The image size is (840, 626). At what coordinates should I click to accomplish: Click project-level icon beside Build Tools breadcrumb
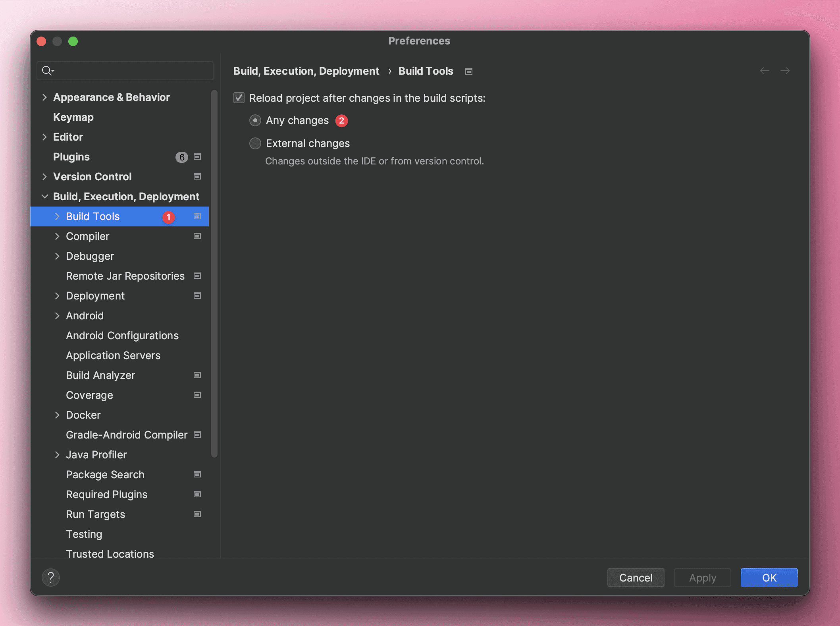pyautogui.click(x=469, y=71)
